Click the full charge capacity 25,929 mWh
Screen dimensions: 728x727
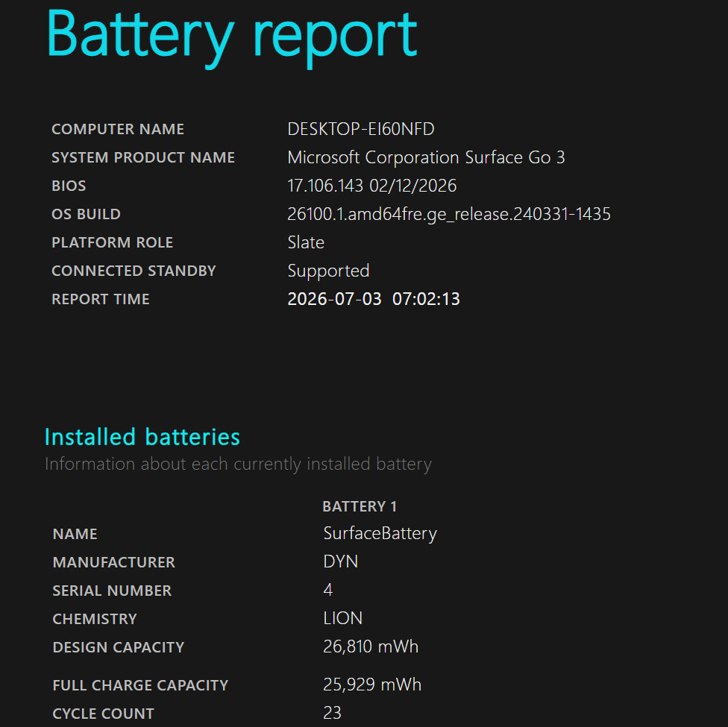click(372, 684)
